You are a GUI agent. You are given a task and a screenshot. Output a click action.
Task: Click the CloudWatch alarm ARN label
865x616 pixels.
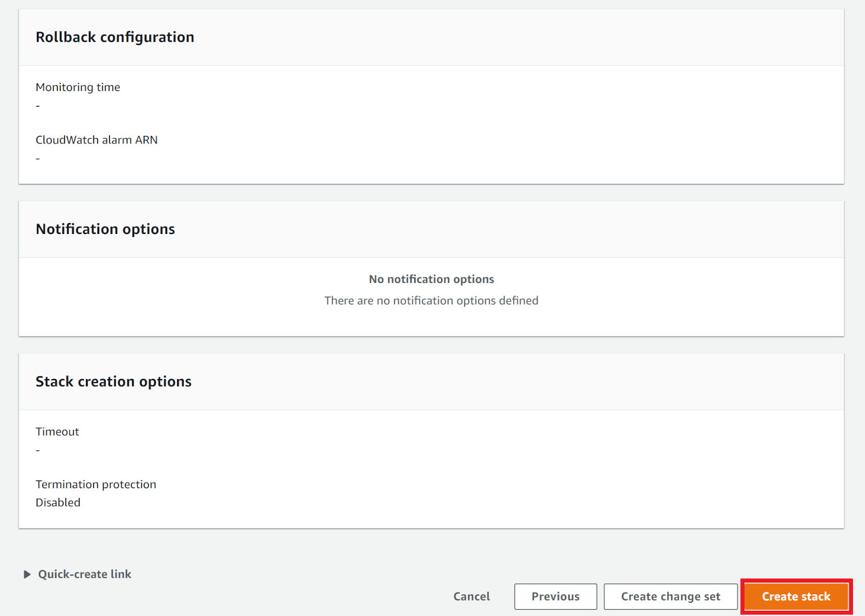(97, 139)
